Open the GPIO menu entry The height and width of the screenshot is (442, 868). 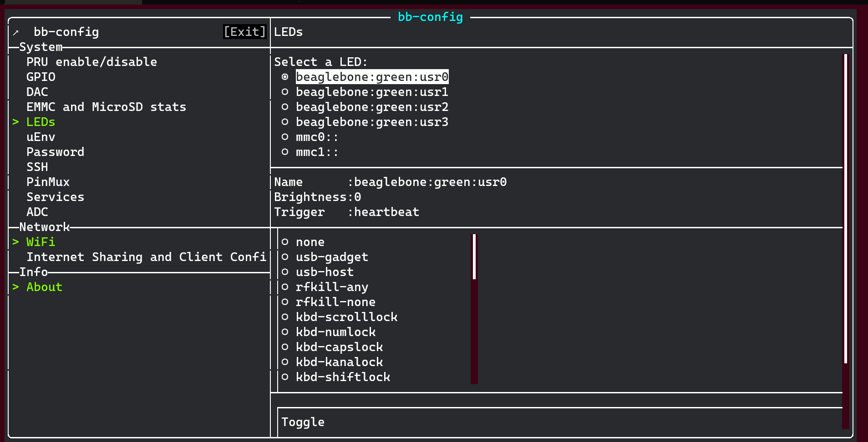tap(41, 77)
